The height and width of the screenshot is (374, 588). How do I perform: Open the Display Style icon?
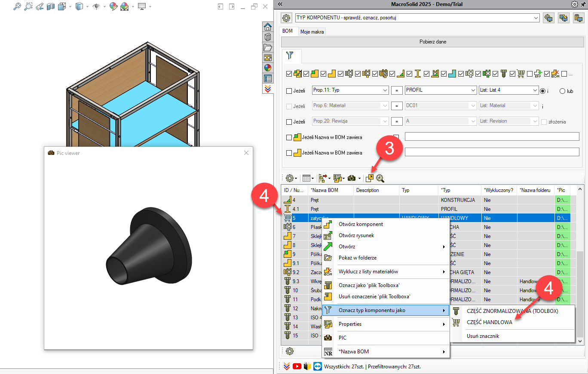tap(79, 6)
